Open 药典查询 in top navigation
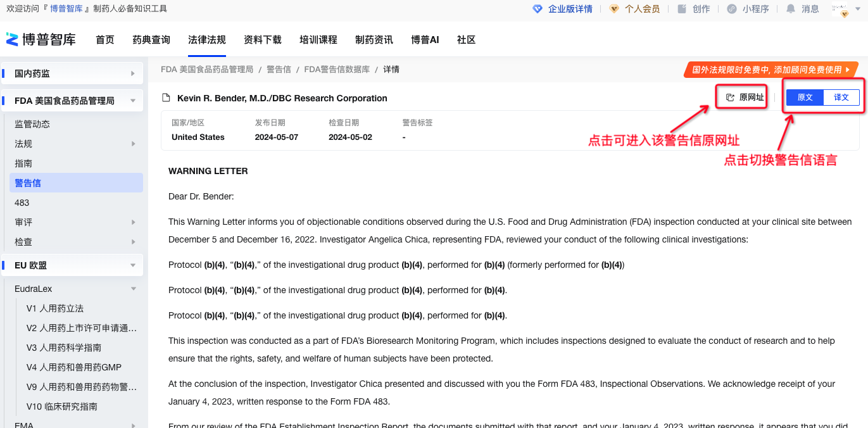 click(x=151, y=39)
